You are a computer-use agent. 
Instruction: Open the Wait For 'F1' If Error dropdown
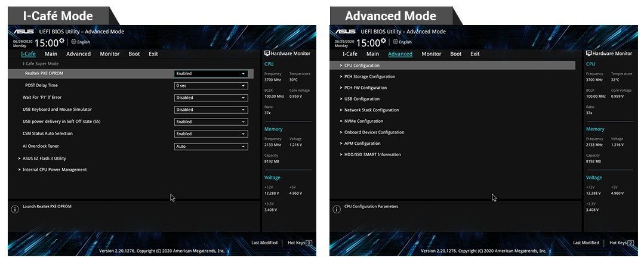click(x=211, y=98)
